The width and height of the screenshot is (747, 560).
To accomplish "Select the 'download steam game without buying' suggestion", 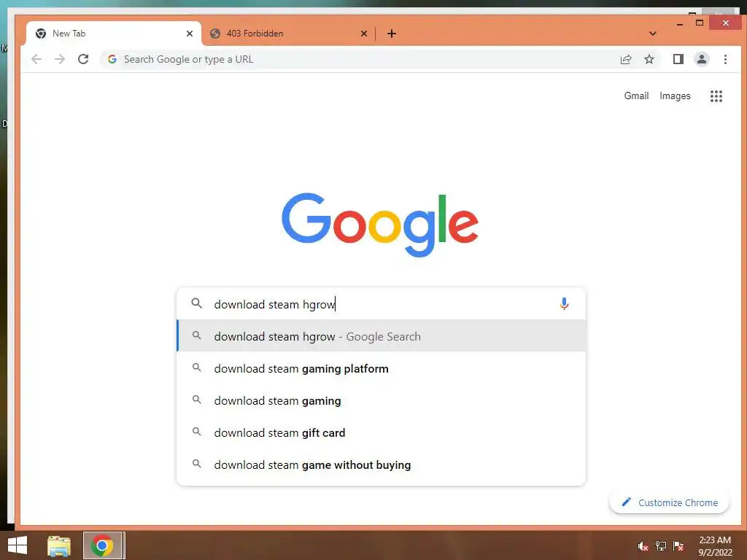I will pos(381,464).
